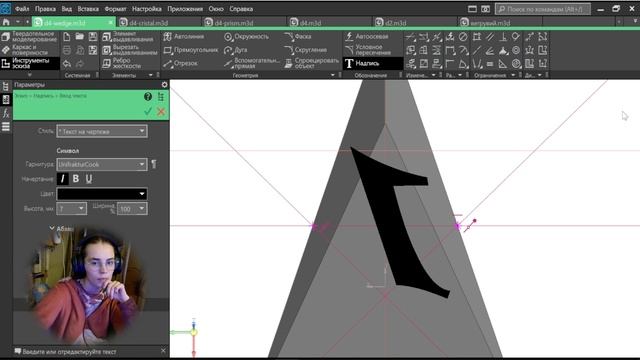Screen dimensions: 640x360
Task: Dismiss the hint bar at bottom
Action: pos(163,351)
